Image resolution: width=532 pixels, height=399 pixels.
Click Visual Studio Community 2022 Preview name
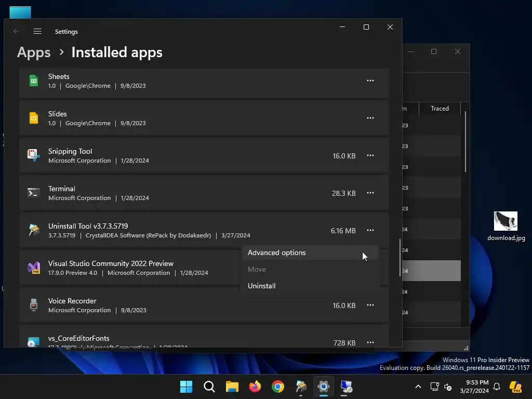pyautogui.click(x=111, y=263)
